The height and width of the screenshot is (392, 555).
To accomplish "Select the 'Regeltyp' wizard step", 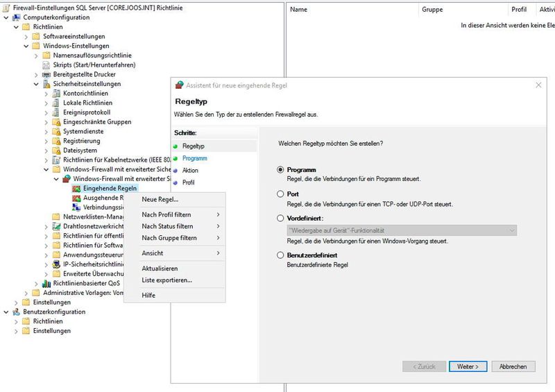I will pos(194,146).
